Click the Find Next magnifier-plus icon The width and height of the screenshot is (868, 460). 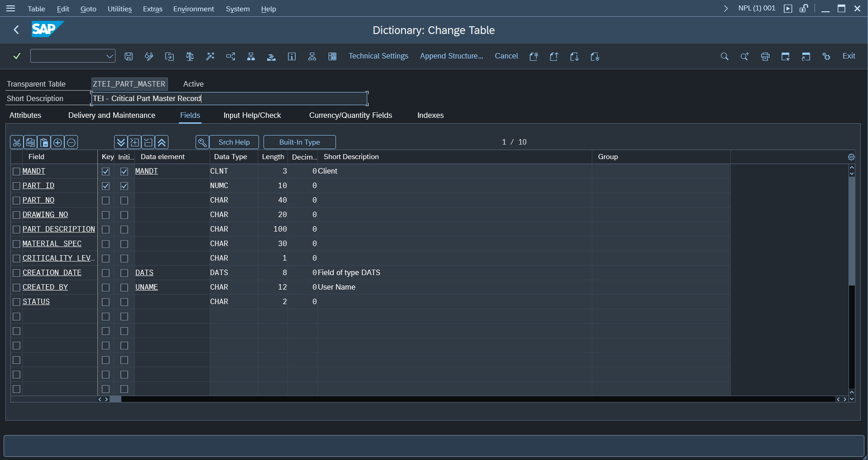click(744, 56)
